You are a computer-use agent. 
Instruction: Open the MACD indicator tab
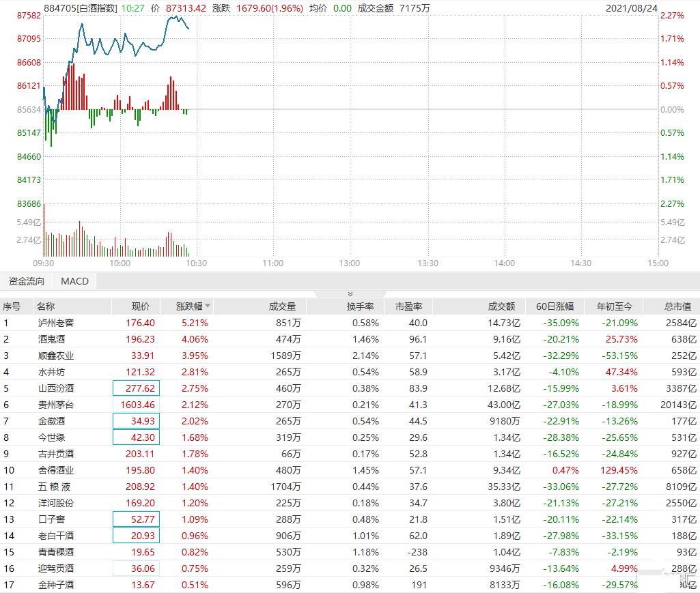point(74,281)
